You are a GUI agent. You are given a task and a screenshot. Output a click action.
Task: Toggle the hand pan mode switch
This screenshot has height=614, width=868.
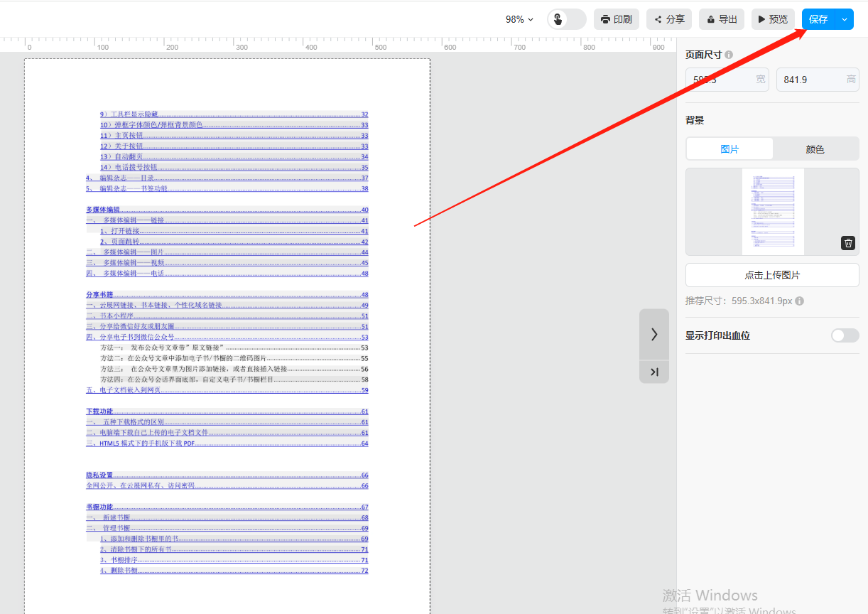[x=566, y=19]
